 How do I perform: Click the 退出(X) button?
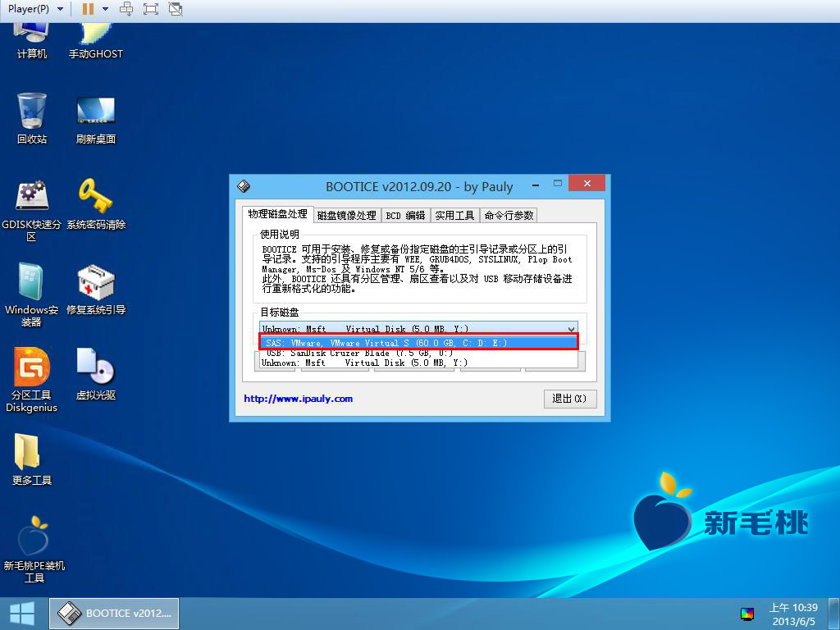570,399
